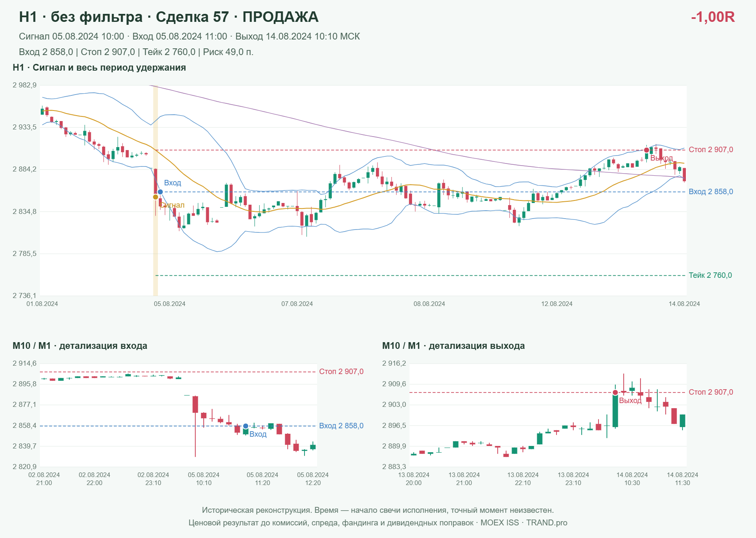Image resolution: width=756 pixels, height=538 pixels.
Task: Click the '13.08.2024 22:10' time label
Action: [523, 479]
